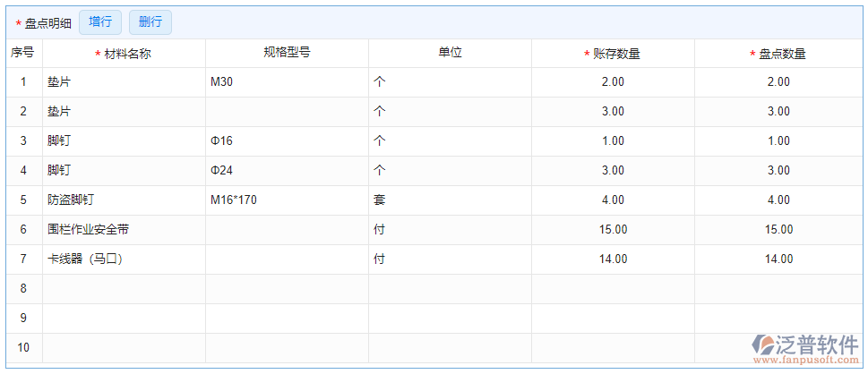
Task: Edit the 14.00 账存数量 cell
Action: (x=613, y=259)
